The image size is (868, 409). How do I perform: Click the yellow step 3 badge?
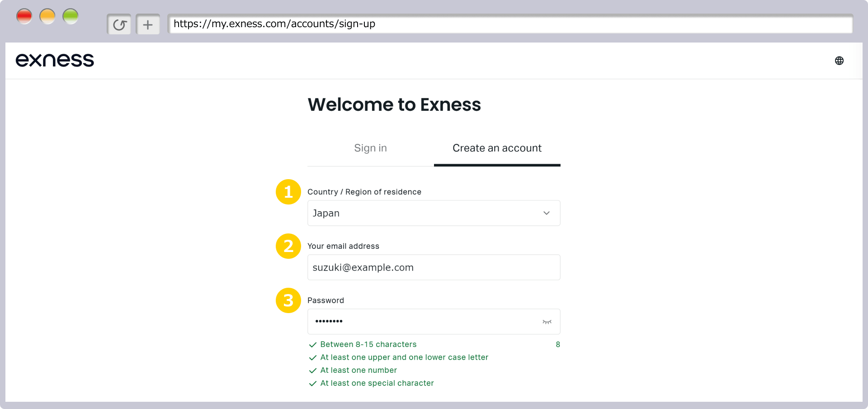pyautogui.click(x=288, y=300)
